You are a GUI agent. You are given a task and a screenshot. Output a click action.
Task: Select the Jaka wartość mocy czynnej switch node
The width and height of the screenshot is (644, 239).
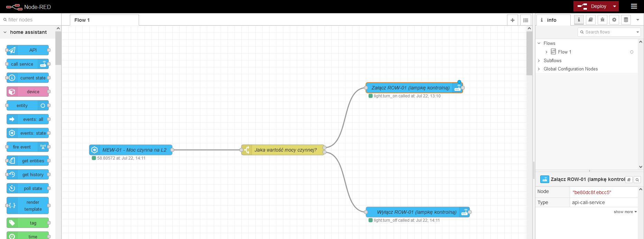coord(285,150)
